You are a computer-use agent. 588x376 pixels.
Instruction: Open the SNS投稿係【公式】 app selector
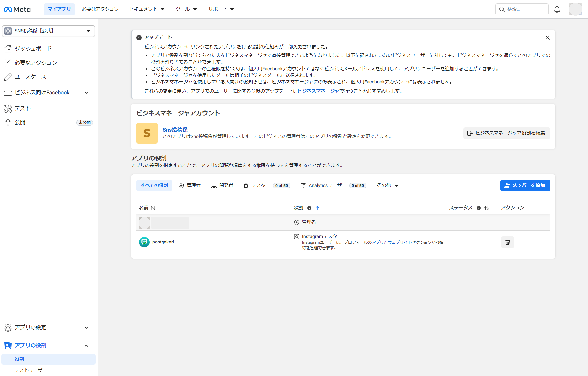[x=48, y=31]
